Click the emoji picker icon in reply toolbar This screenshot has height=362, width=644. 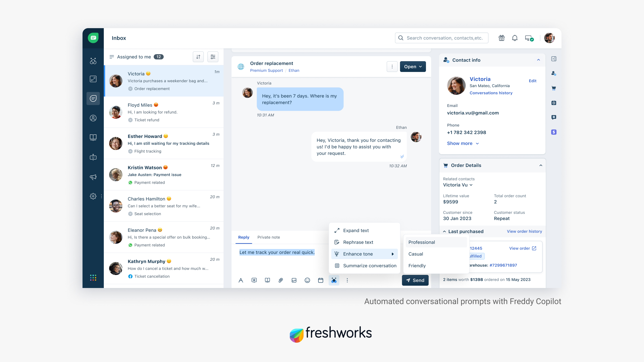pos(307,280)
